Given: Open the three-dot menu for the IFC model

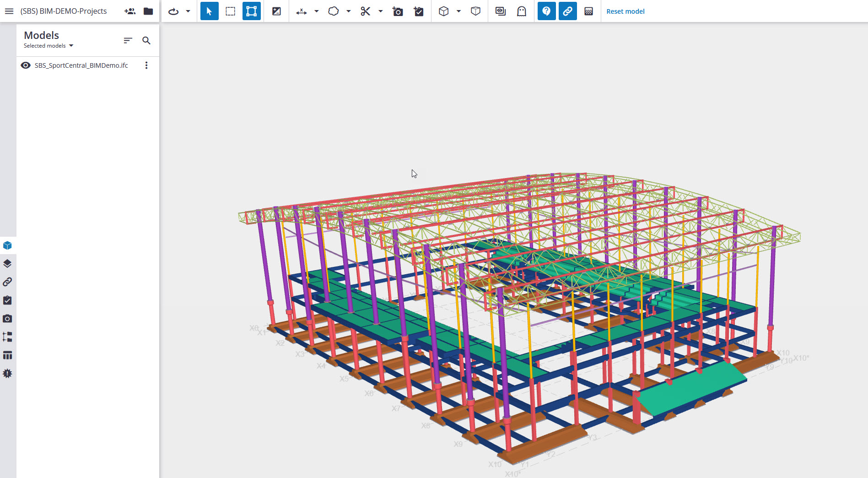Looking at the screenshot, I should [x=146, y=65].
